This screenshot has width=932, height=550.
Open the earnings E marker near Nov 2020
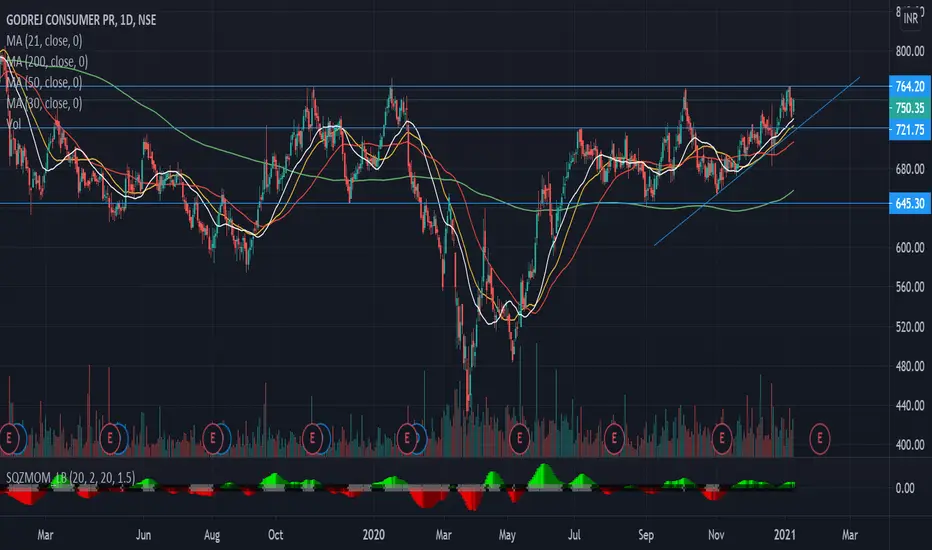tap(722, 439)
